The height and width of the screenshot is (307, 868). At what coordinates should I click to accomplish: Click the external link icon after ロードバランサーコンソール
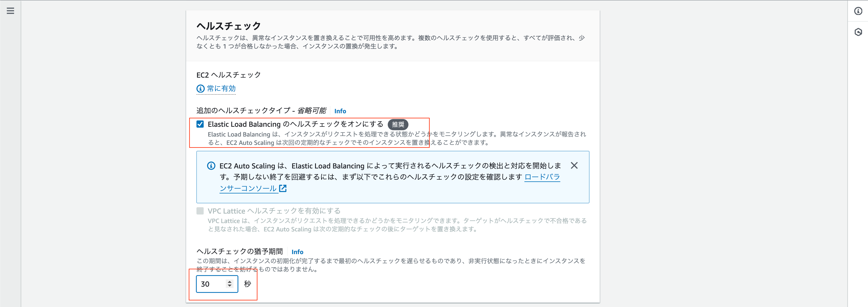coord(283,188)
